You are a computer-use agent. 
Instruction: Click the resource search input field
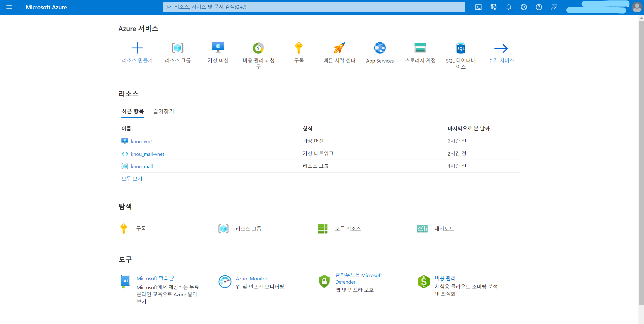pyautogui.click(x=314, y=7)
